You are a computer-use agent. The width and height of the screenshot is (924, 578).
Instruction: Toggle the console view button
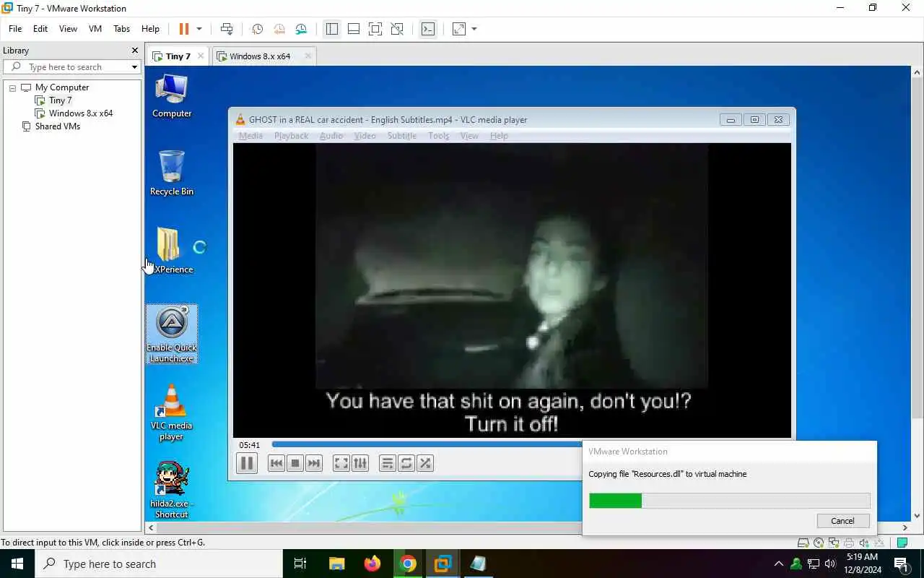coord(428,29)
